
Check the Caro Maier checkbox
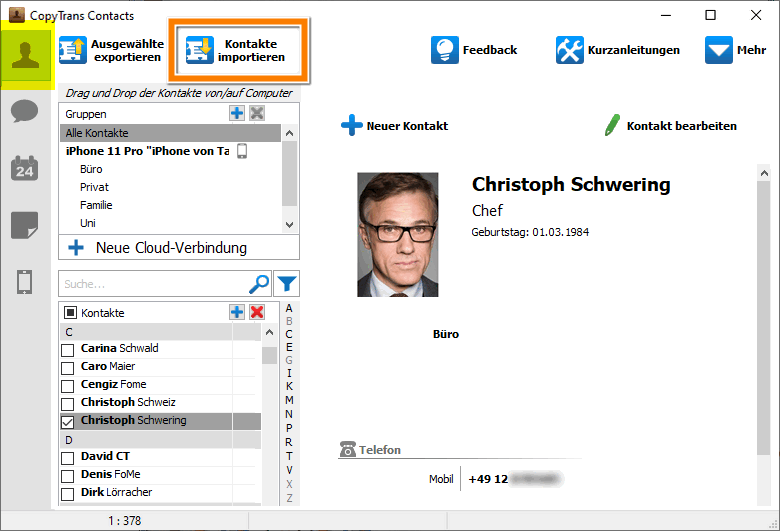[x=68, y=368]
